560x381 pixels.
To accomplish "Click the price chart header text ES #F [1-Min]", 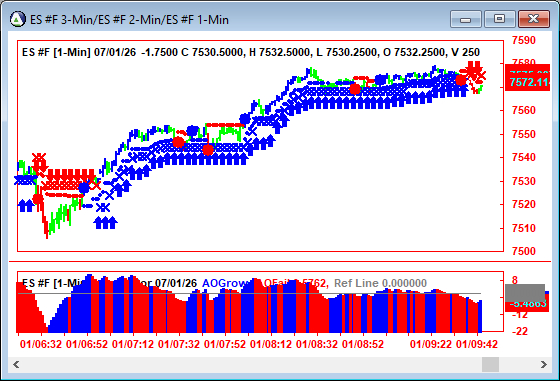I will coord(56,52).
